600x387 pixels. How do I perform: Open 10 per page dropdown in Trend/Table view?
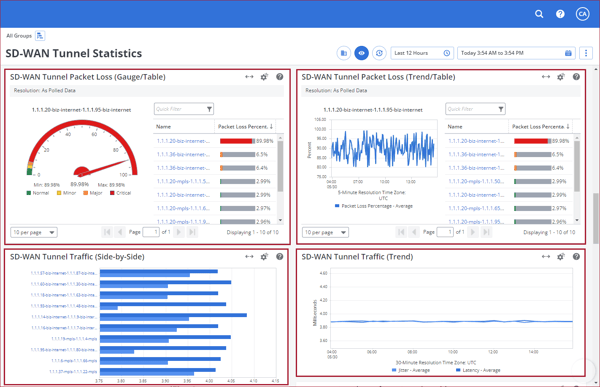(325, 232)
